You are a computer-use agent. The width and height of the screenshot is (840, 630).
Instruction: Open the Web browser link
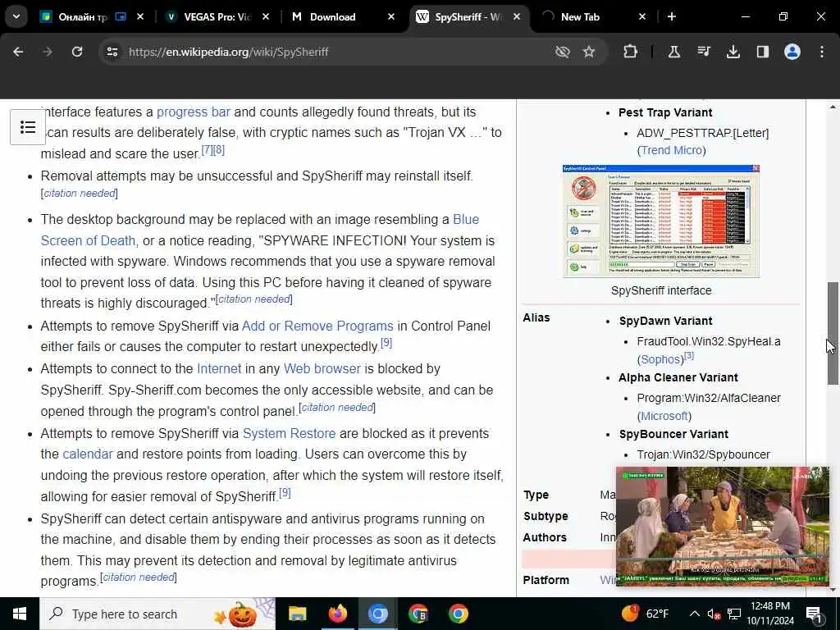point(322,368)
